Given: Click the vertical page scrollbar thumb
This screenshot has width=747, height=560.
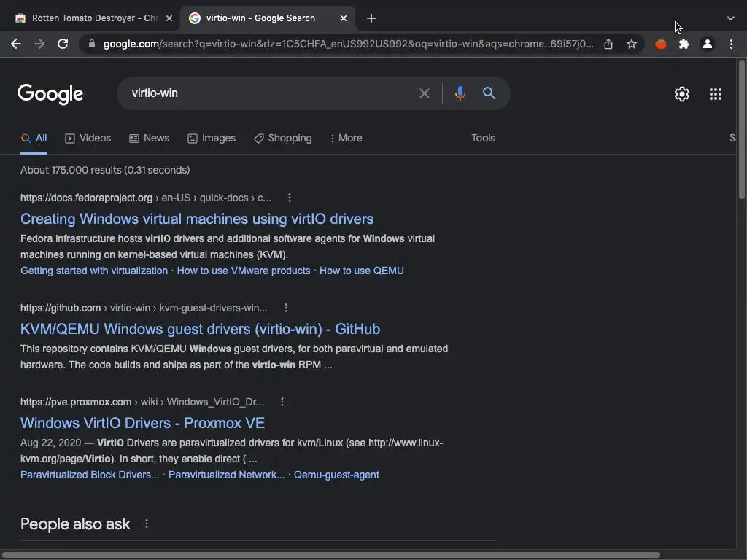Looking at the screenshot, I should pos(741,130).
